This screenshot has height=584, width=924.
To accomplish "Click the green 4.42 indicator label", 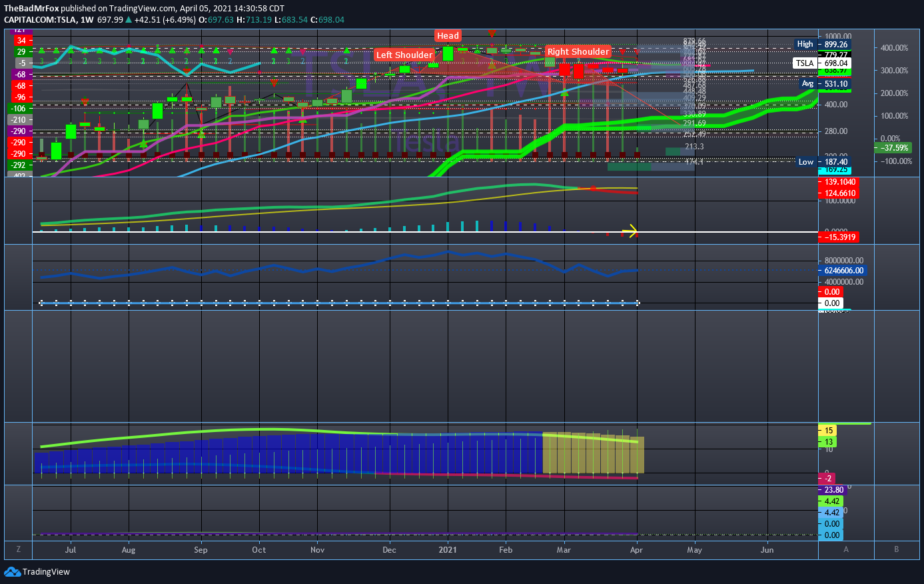I will coord(832,501).
